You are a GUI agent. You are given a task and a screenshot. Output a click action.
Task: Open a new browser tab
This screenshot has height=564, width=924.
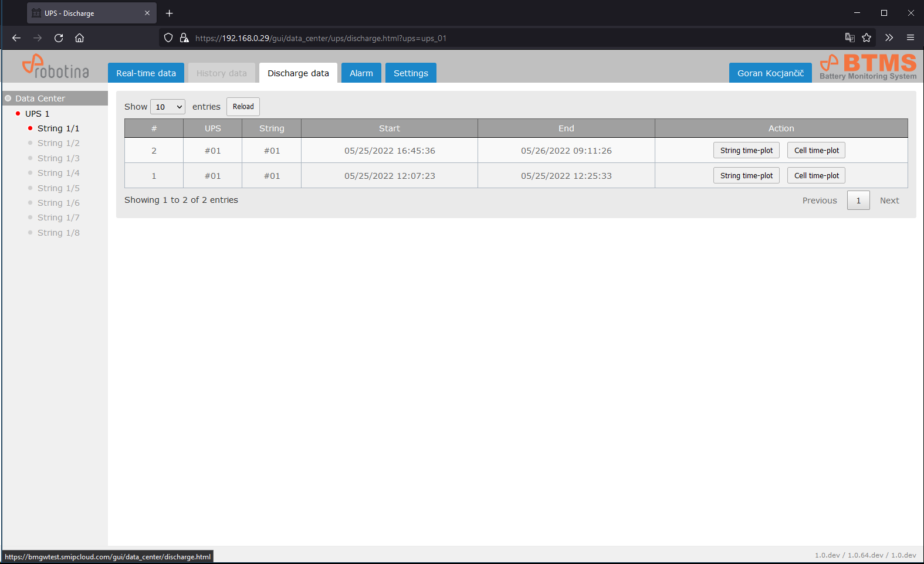click(170, 13)
